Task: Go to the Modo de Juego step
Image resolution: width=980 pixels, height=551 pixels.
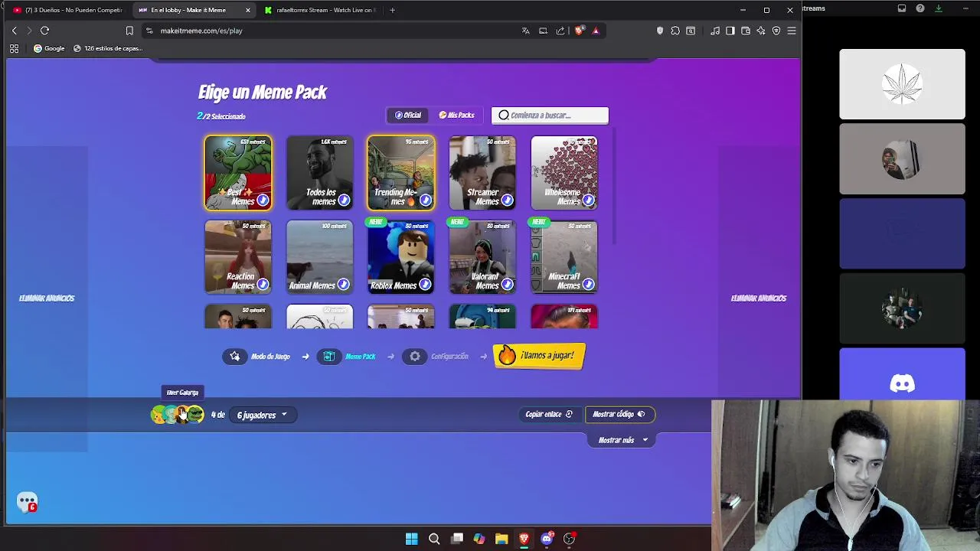Action: click(x=257, y=357)
